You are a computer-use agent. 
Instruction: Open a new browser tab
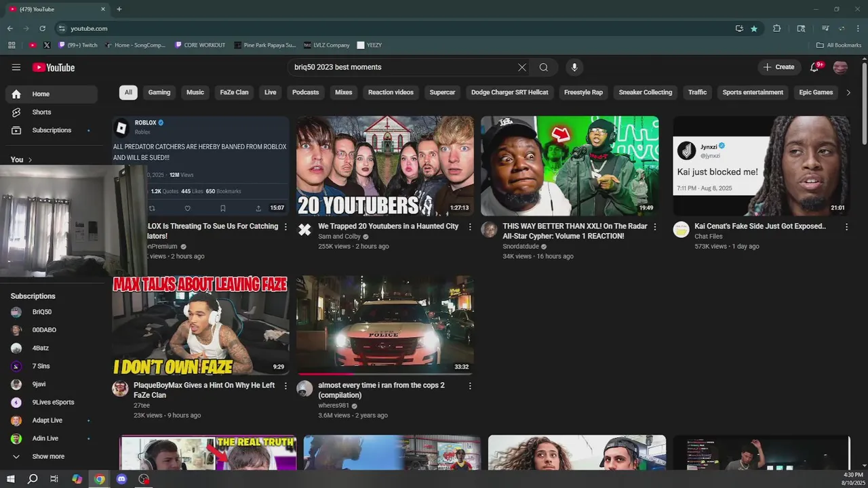(119, 9)
